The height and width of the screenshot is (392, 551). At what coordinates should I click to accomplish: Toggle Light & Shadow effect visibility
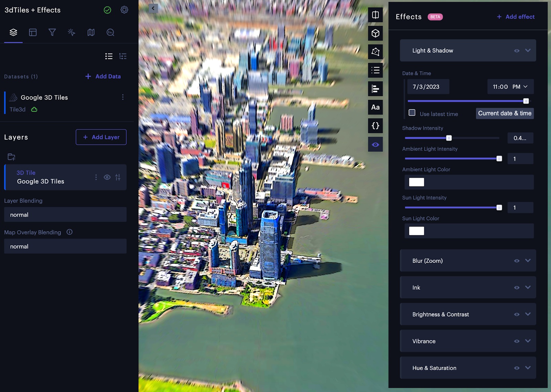[x=517, y=51]
